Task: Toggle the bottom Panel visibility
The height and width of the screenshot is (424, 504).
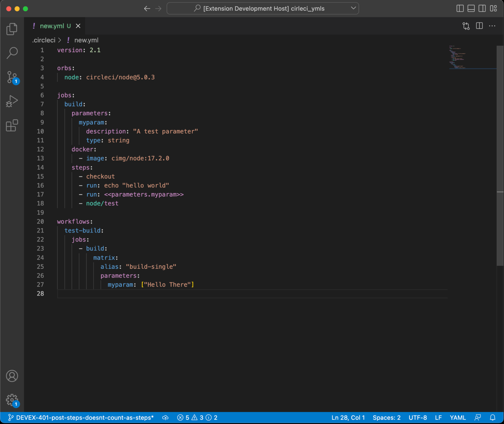Action: click(x=471, y=8)
